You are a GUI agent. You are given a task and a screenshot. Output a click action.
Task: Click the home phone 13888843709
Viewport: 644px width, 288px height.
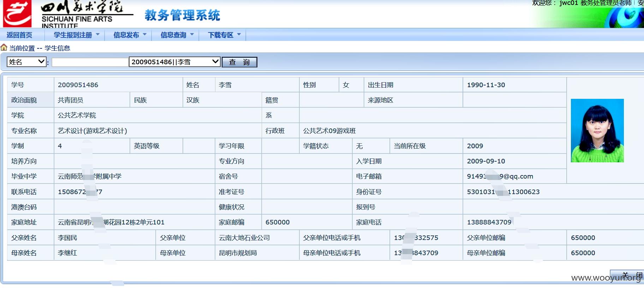[489, 222]
